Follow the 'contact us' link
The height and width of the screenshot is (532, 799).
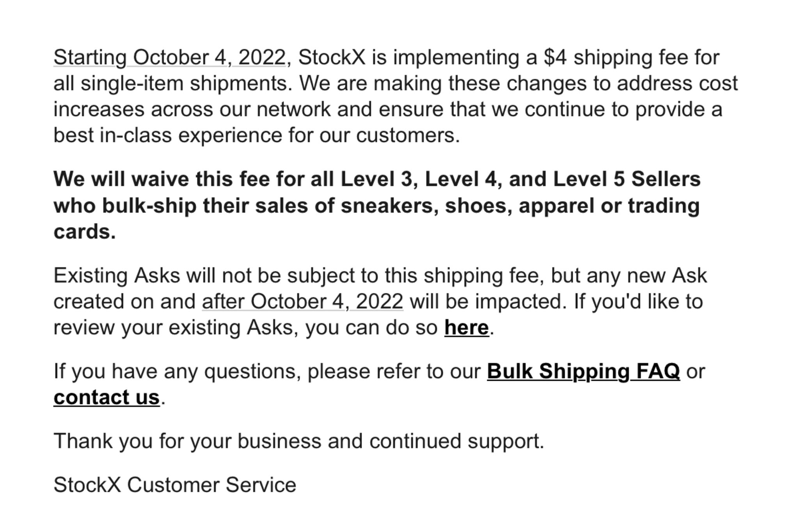coord(107,397)
